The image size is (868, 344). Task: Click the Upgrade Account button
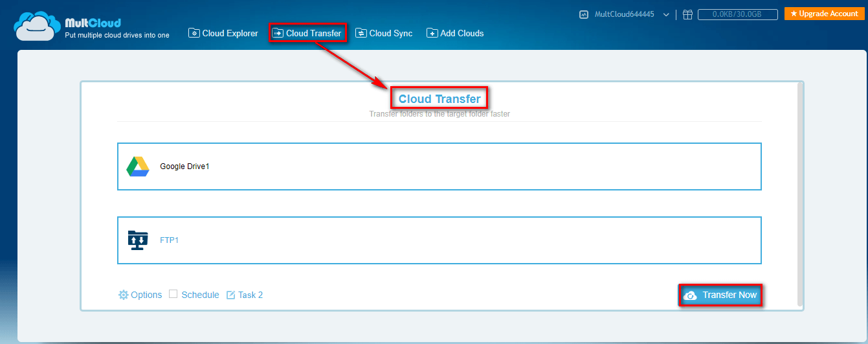[x=824, y=14]
